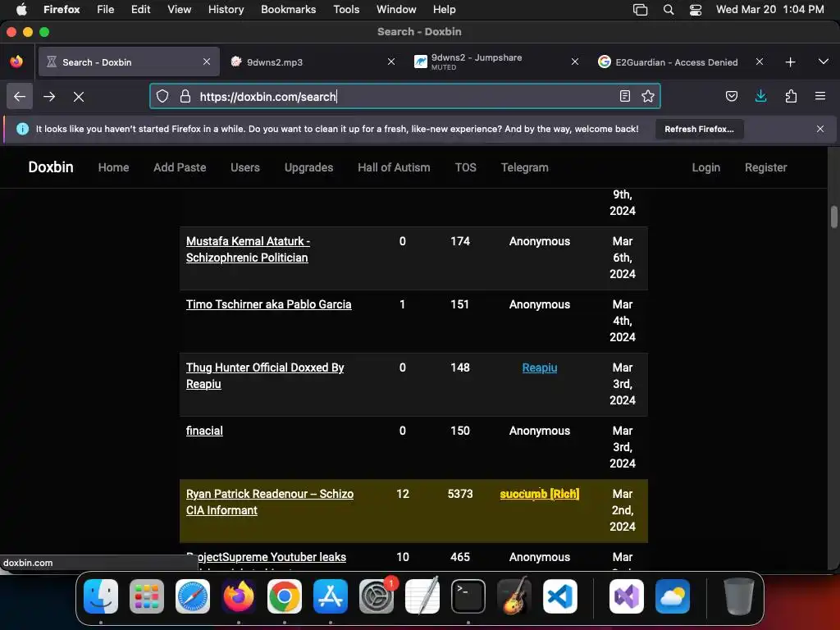The image size is (840, 630).
Task: Open the Users page
Action: coord(245,167)
